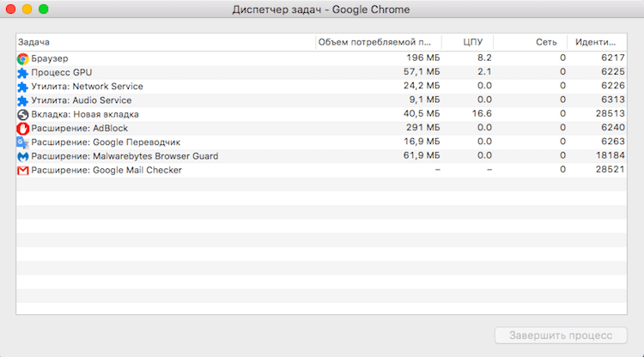Click the puzzle icon for Audio Service
The height and width of the screenshot is (357, 644).
click(23, 100)
